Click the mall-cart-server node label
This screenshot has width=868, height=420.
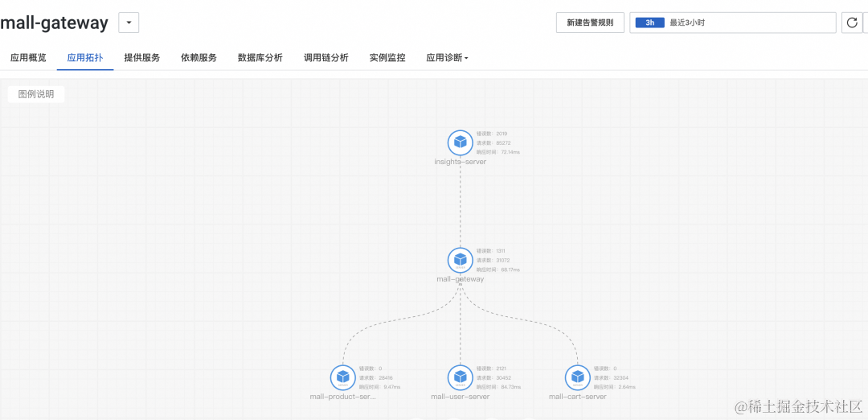tap(577, 396)
